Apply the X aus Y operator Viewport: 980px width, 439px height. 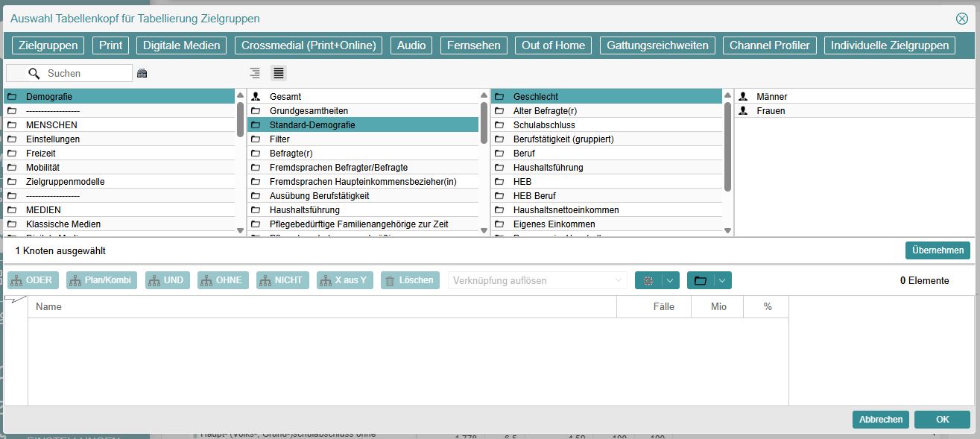343,280
